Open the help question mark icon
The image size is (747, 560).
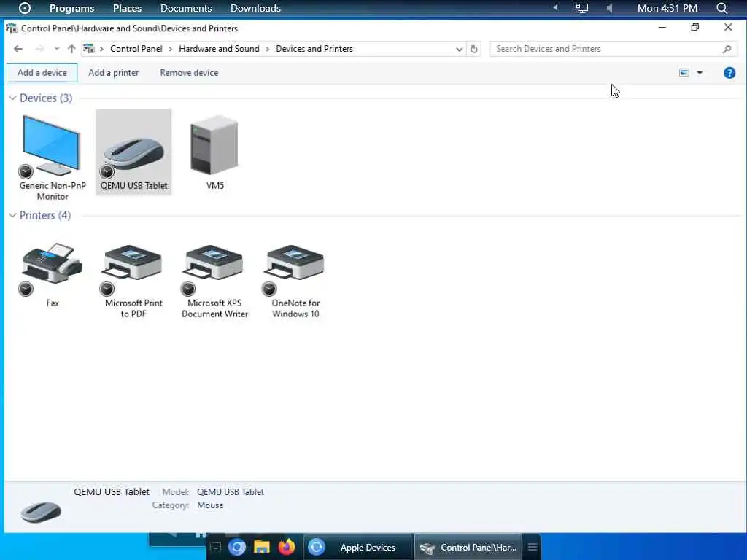[729, 73]
